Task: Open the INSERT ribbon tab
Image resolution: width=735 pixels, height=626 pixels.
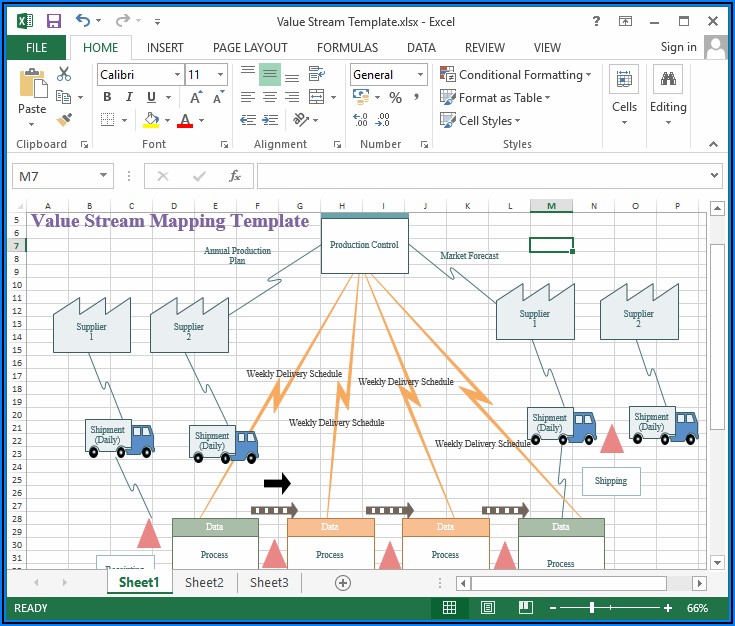Action: [165, 47]
